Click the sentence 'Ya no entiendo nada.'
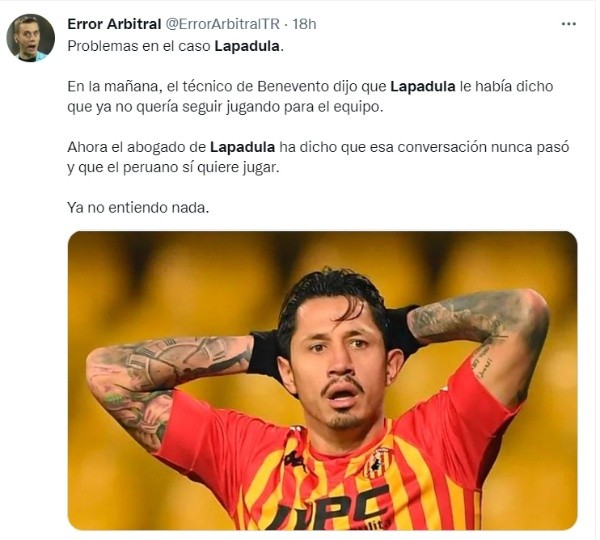Screen dimensions: 600x540 click(138, 207)
